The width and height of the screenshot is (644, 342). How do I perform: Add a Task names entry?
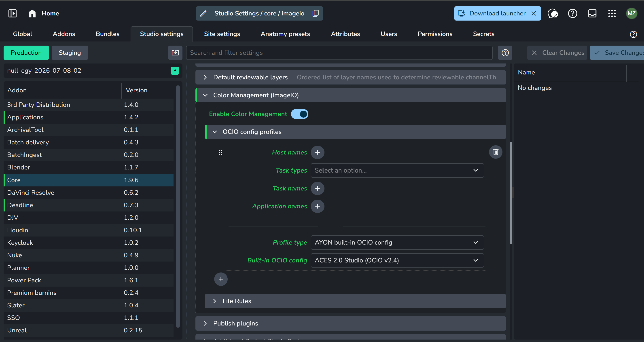pos(318,188)
